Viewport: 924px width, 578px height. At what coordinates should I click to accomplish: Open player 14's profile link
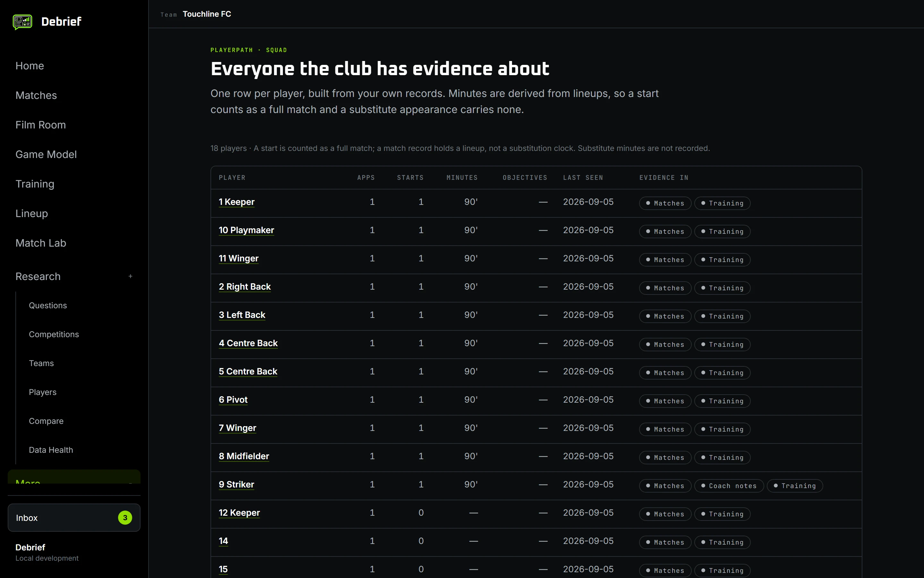[x=223, y=541]
